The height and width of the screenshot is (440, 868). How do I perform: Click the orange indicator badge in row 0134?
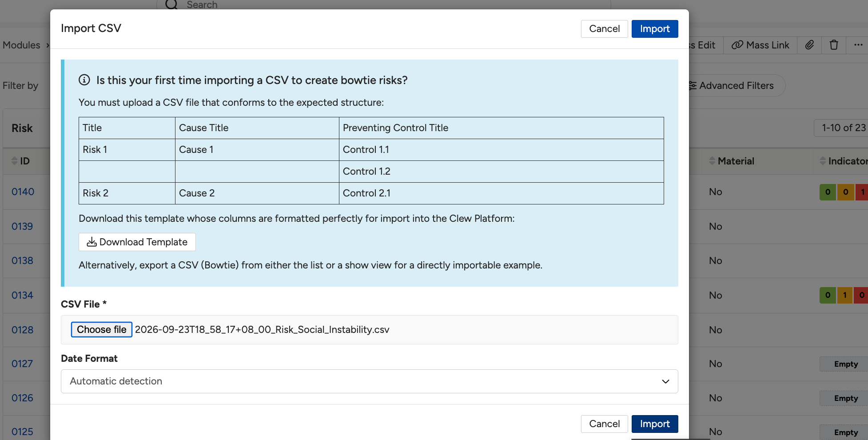[x=845, y=295]
